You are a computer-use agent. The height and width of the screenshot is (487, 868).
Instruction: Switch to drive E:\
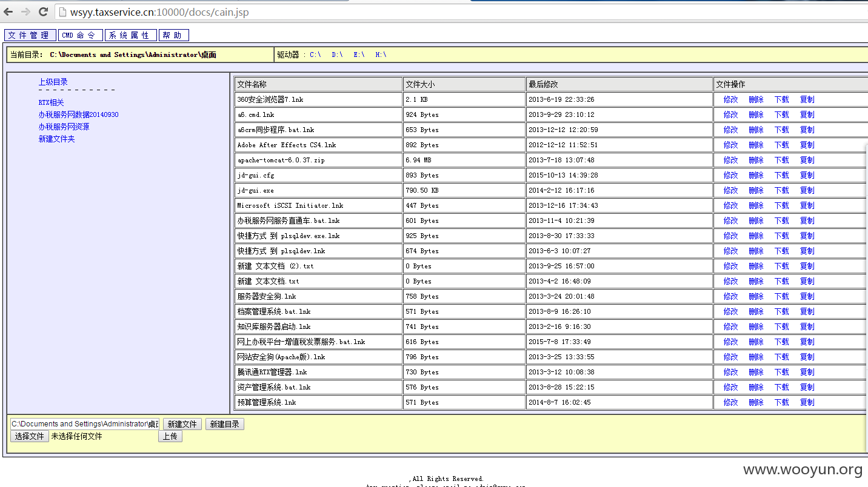point(359,55)
